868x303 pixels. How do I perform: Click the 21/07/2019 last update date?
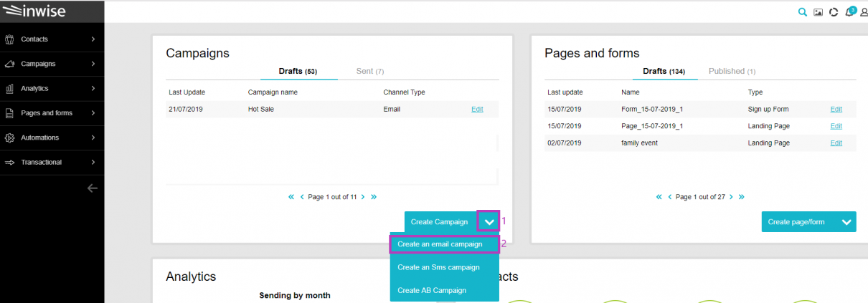(185, 110)
